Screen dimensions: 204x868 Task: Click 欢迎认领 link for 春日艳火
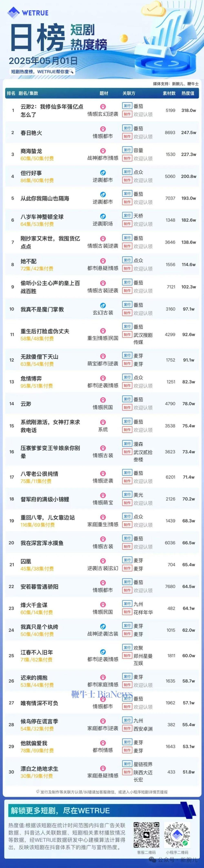(143, 137)
